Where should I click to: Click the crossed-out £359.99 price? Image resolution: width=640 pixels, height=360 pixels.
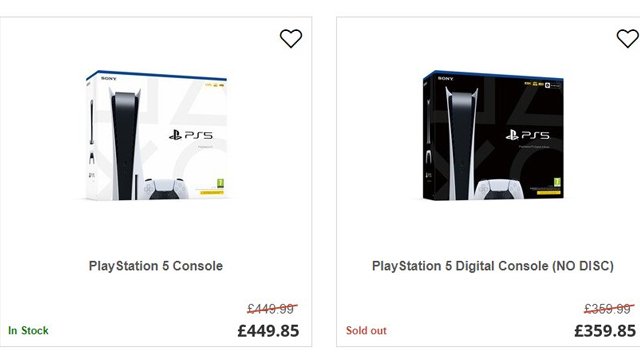coord(609,309)
